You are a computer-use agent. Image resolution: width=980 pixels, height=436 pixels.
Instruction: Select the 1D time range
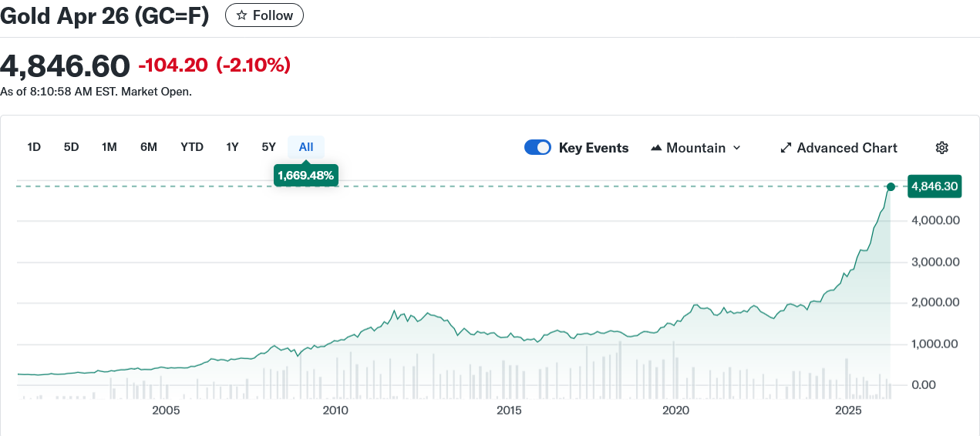tap(34, 147)
